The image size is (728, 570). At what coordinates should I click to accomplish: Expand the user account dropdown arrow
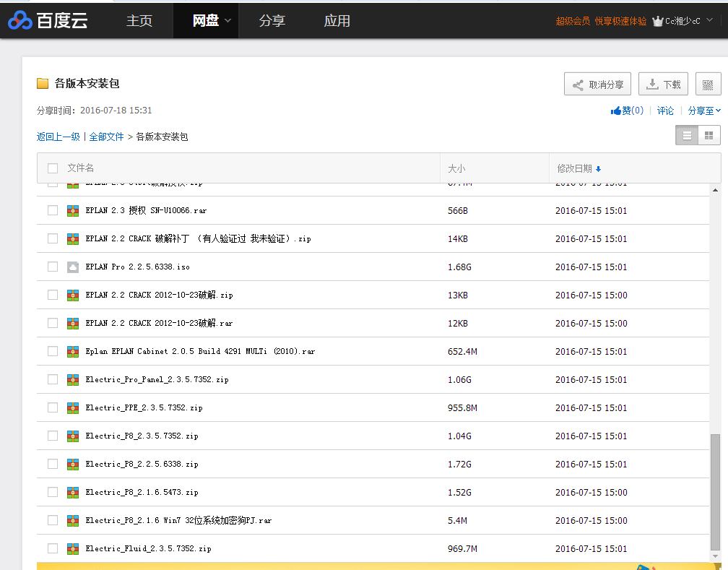point(709,20)
